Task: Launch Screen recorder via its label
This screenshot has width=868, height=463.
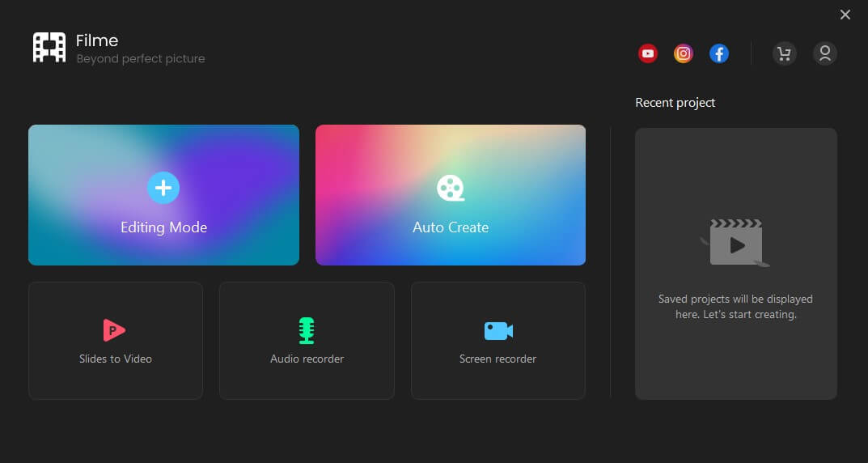Action: [498, 359]
